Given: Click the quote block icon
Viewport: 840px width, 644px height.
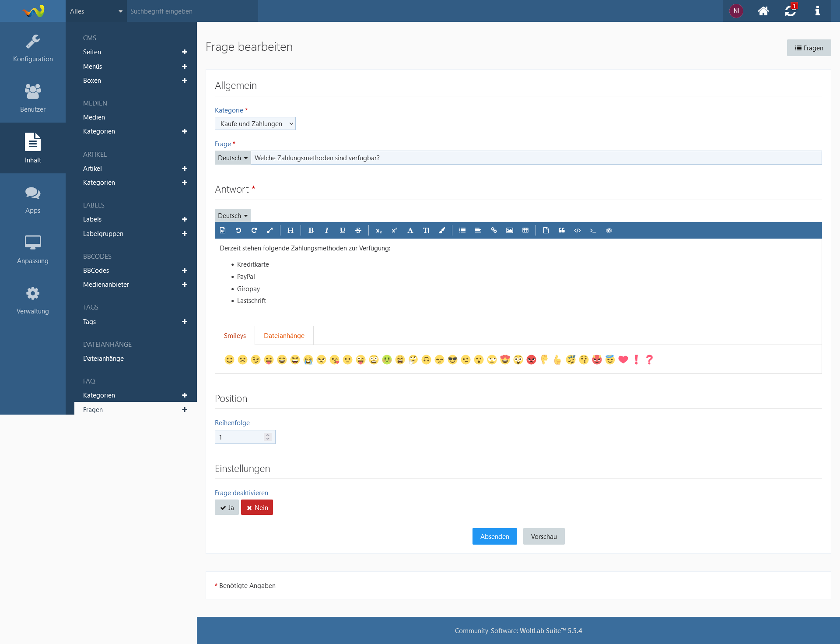Looking at the screenshot, I should tap(562, 230).
